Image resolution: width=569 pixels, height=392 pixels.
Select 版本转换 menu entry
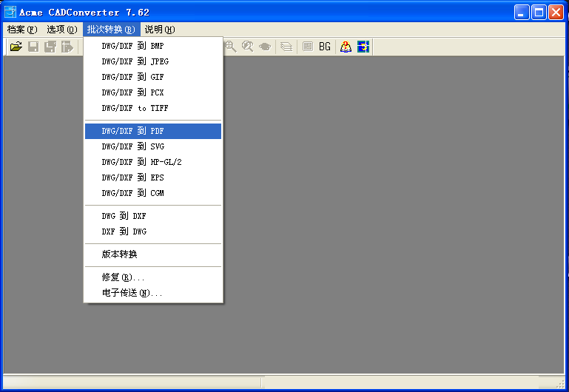(153, 254)
